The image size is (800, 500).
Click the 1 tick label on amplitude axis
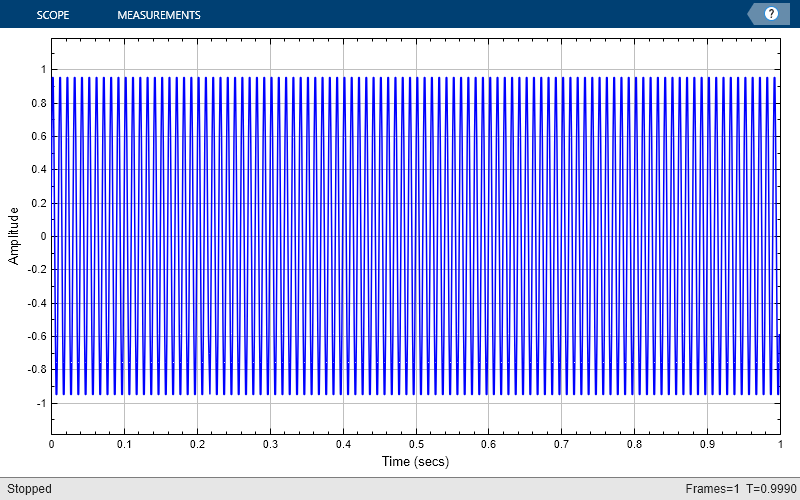click(43, 70)
